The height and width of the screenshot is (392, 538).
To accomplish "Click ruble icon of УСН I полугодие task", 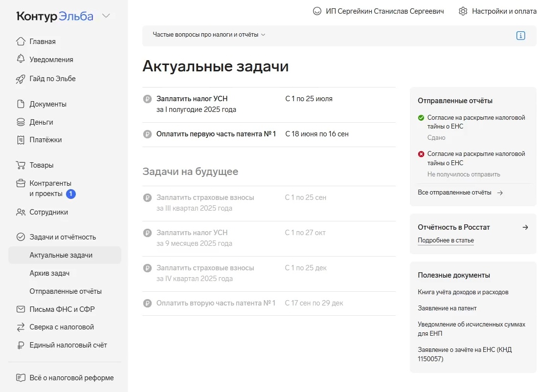I will point(147,99).
